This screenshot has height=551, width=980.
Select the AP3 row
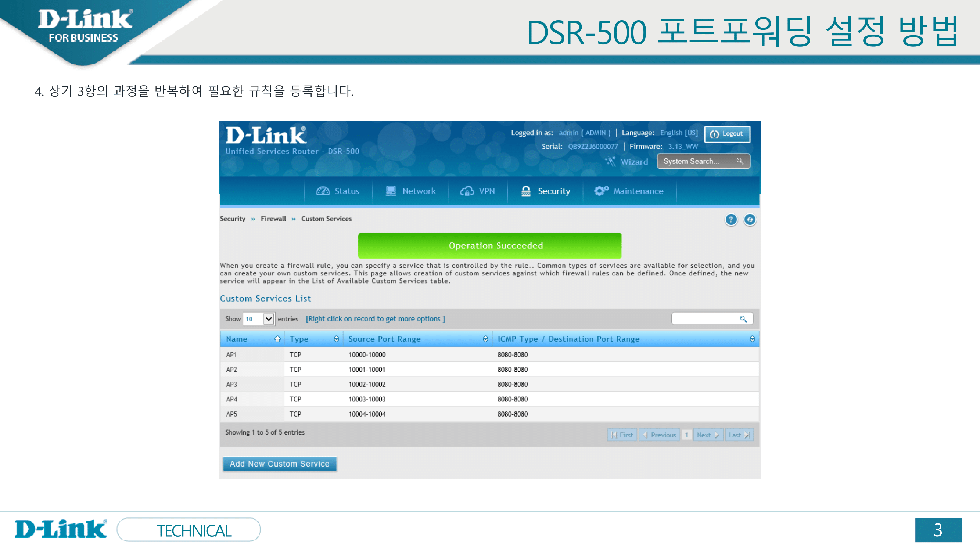click(x=489, y=384)
